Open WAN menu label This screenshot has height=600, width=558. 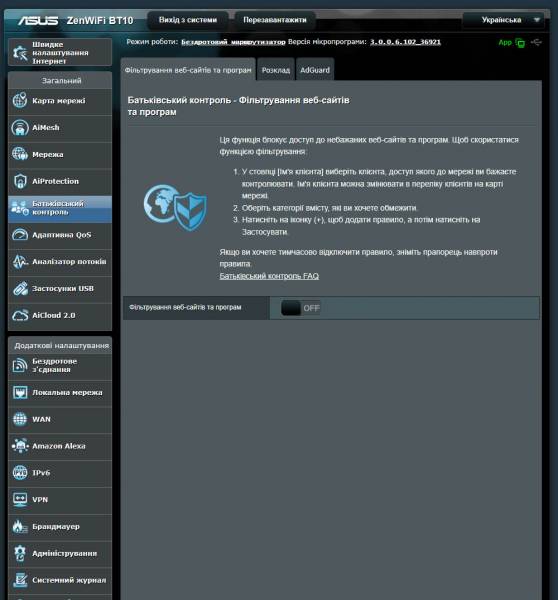tap(41, 419)
